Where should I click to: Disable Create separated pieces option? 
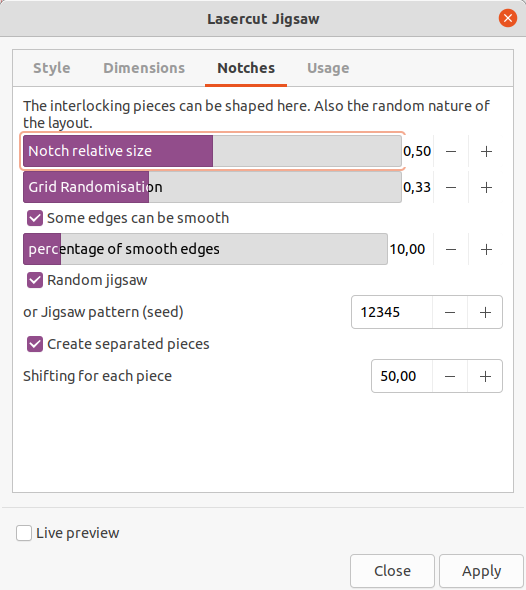pyautogui.click(x=35, y=344)
